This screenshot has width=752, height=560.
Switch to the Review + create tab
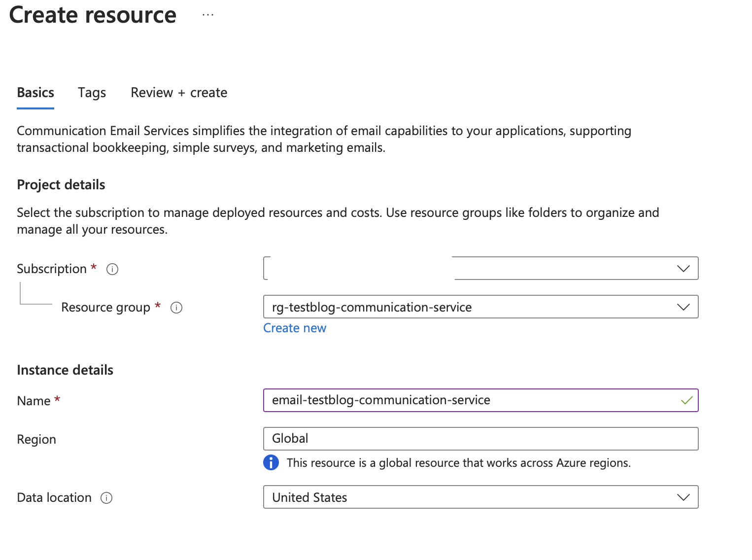coord(178,92)
